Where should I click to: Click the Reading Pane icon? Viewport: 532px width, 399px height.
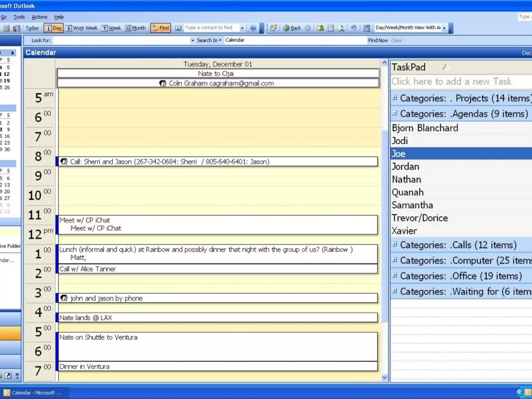pyautogui.click(x=331, y=28)
